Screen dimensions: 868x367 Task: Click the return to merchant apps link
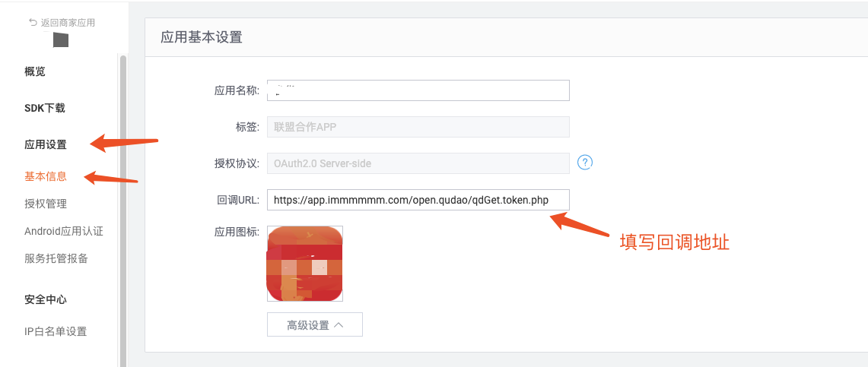coord(62,23)
